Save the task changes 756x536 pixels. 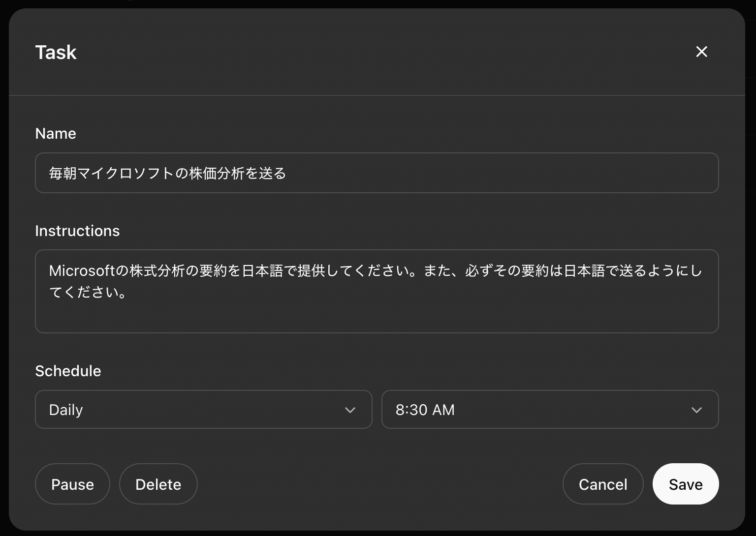pyautogui.click(x=685, y=484)
